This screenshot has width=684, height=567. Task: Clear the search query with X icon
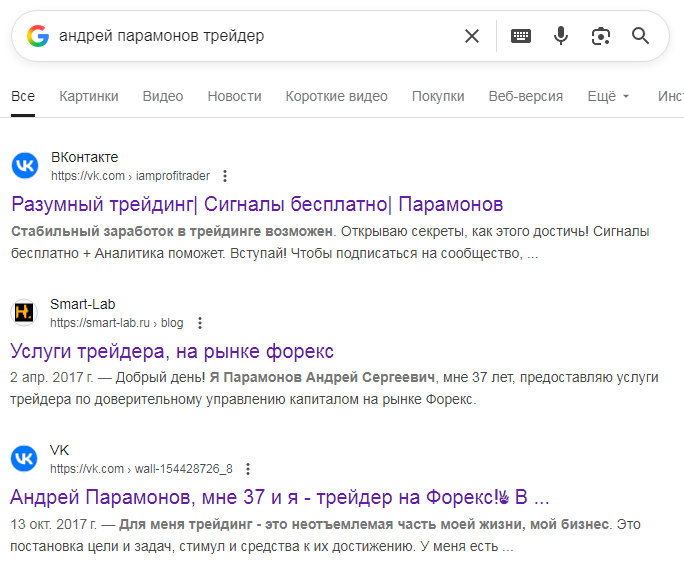point(472,36)
